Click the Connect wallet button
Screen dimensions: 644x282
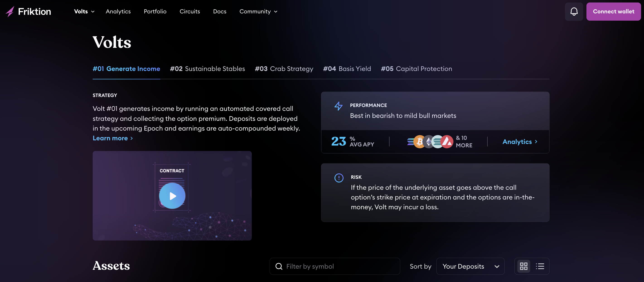coord(613,12)
